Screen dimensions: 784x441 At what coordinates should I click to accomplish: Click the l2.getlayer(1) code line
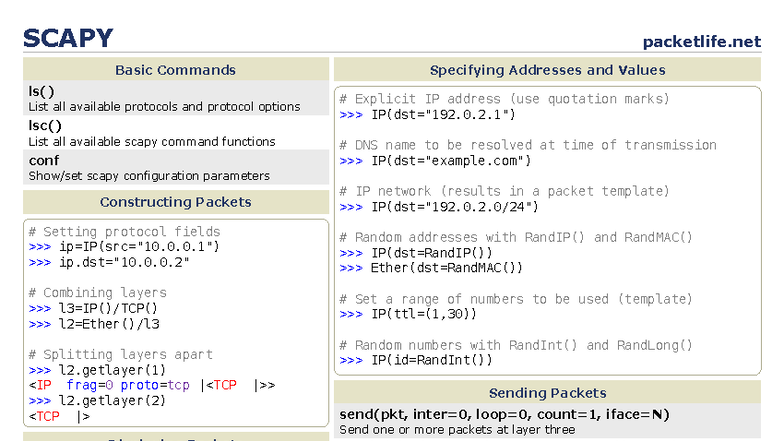pyautogui.click(x=97, y=370)
